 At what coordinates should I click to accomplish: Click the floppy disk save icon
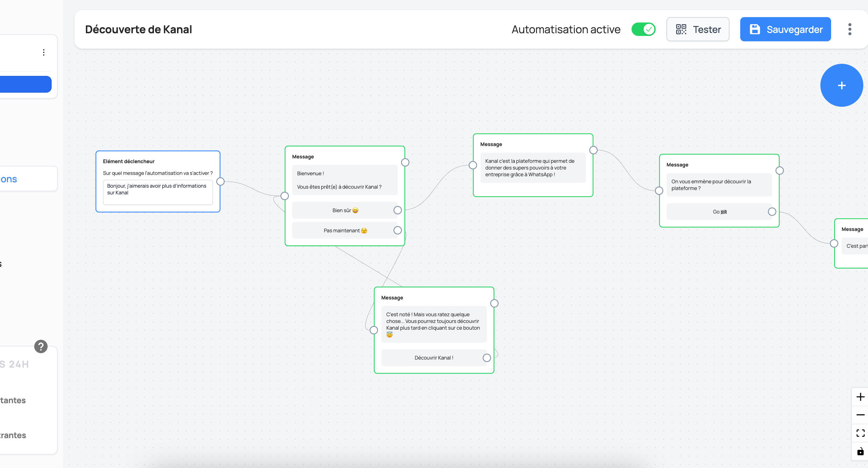[x=754, y=29]
